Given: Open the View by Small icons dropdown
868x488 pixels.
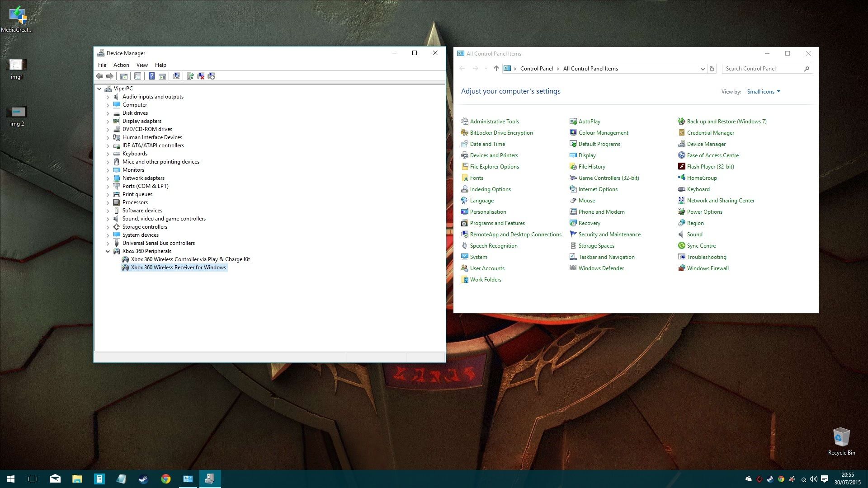Looking at the screenshot, I should click(764, 92).
